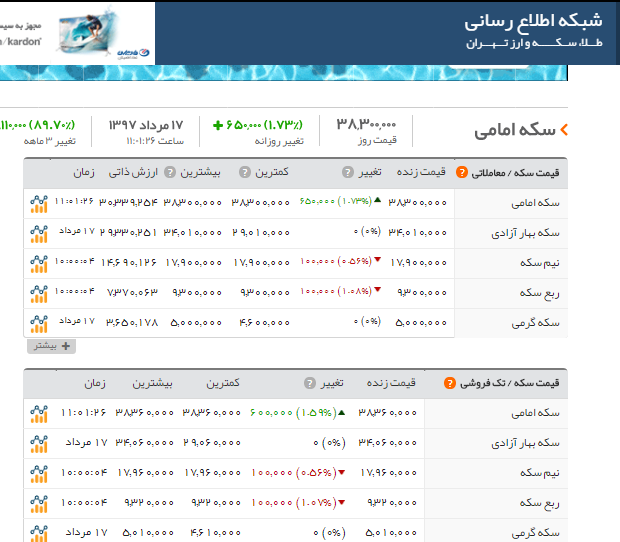Click the daily change value تغییر روزانه
This screenshot has width=620, height=542.
click(258, 125)
